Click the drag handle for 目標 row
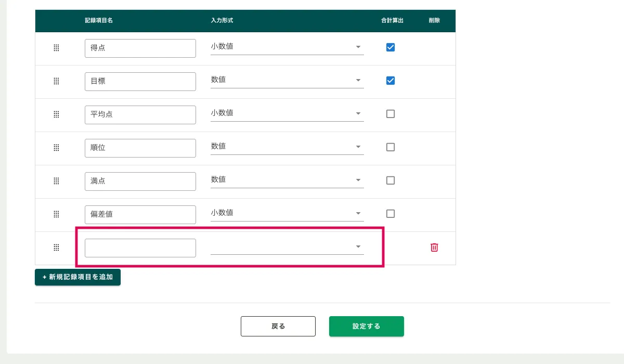Screen dimensions: 624x364 click(56, 81)
